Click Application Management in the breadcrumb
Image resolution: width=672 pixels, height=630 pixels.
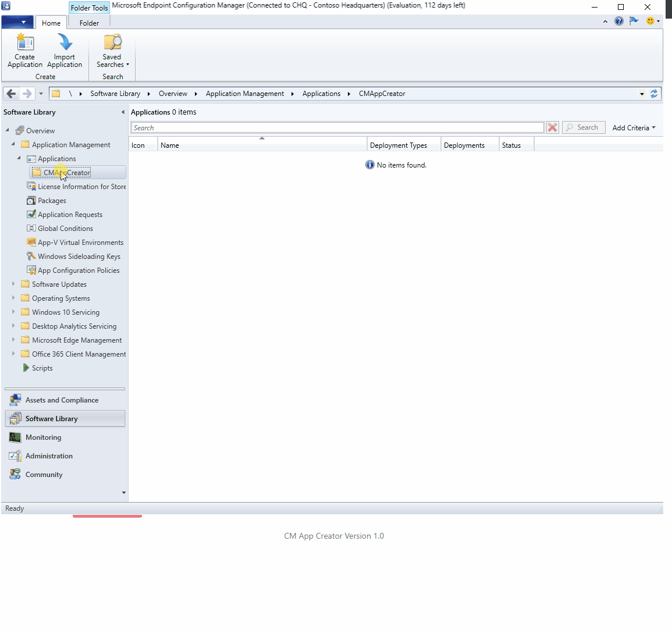[x=245, y=94]
